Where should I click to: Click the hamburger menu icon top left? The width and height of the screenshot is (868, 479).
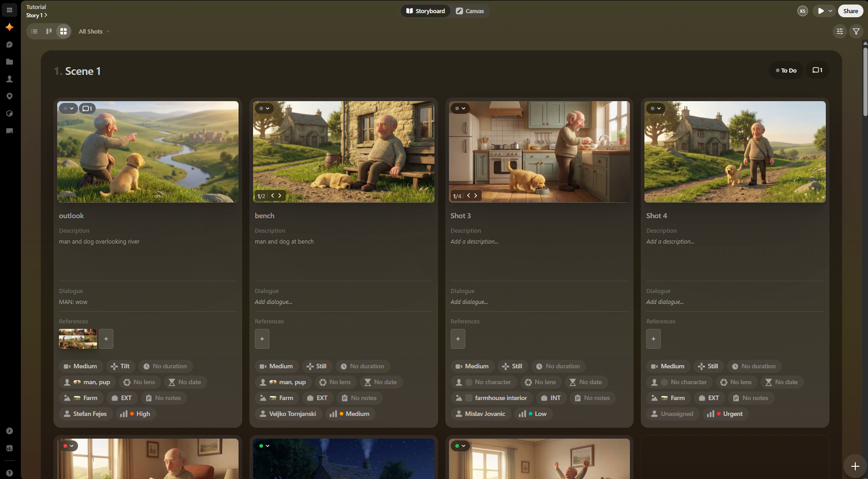coord(10,10)
